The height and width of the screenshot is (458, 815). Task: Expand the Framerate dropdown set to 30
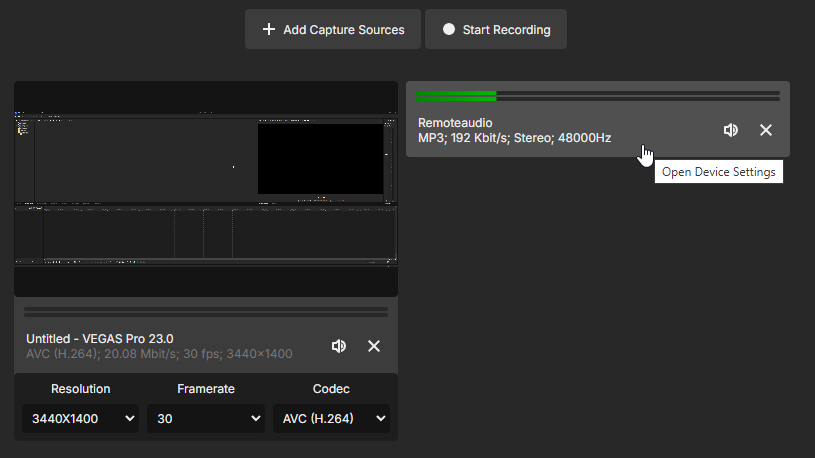(206, 419)
